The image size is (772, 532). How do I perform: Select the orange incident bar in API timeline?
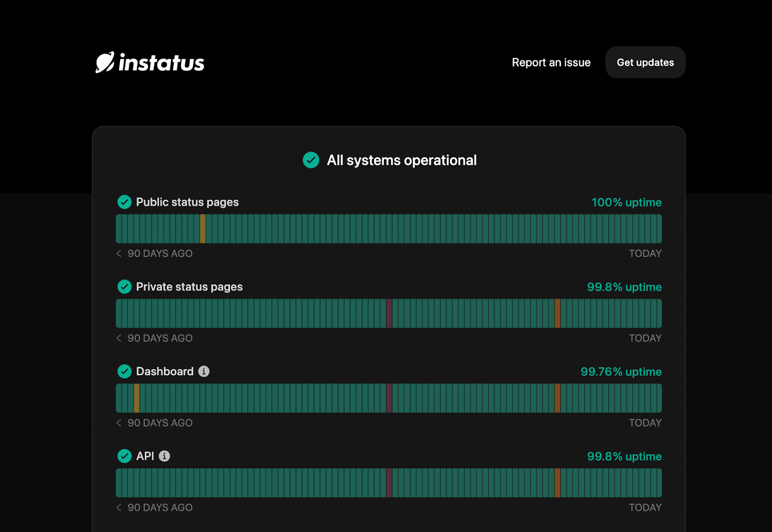click(558, 483)
